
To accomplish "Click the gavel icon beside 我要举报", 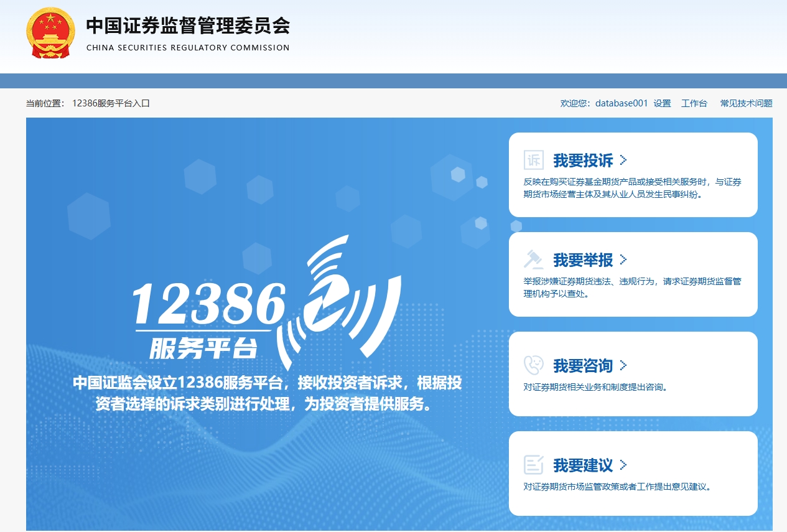I will click(x=534, y=259).
